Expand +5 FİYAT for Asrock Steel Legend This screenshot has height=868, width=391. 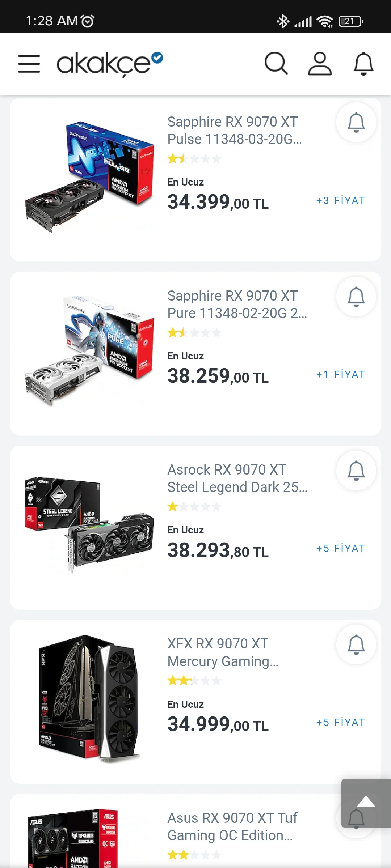pyautogui.click(x=340, y=549)
